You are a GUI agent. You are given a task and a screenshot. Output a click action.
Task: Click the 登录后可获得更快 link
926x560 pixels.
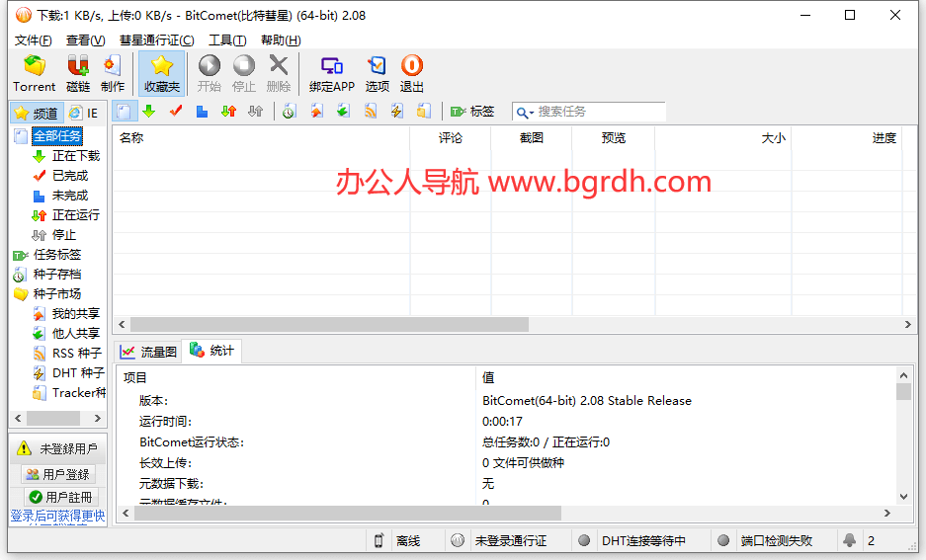[58, 516]
